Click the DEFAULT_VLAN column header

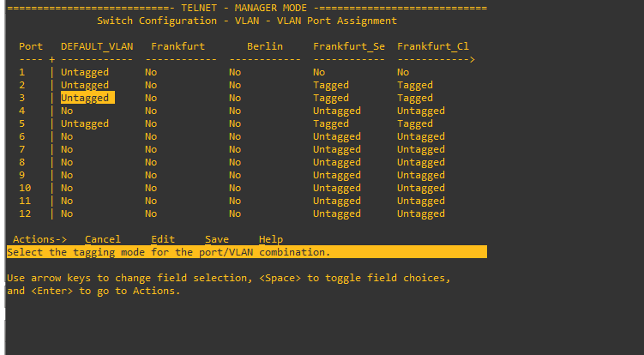(x=97, y=45)
